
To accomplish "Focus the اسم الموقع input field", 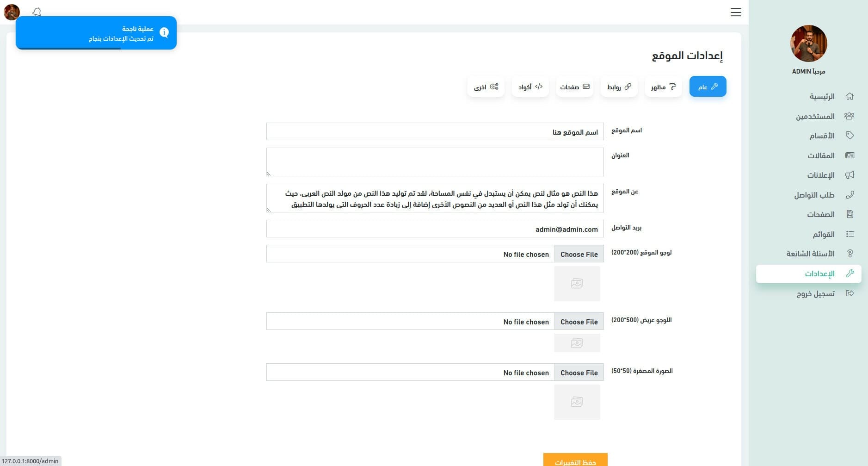I will [435, 131].
